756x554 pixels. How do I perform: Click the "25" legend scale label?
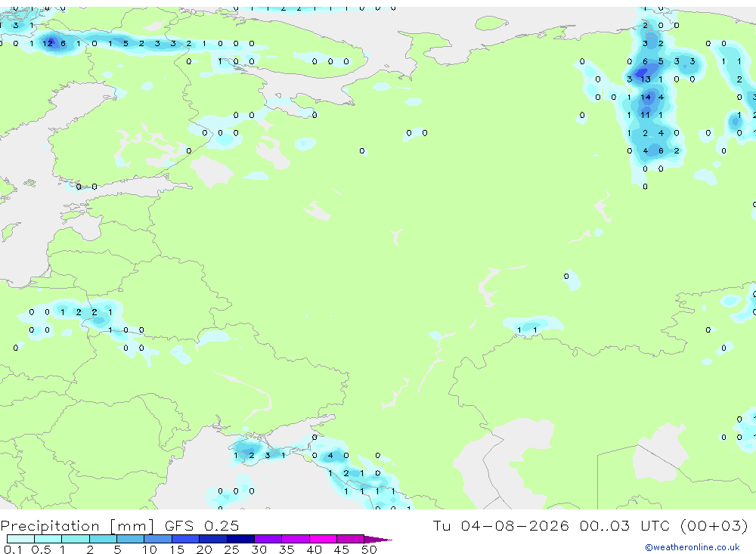[x=231, y=549]
